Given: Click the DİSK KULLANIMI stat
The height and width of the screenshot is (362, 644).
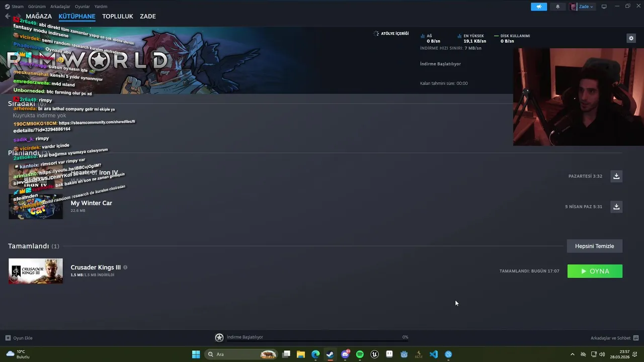Looking at the screenshot, I should pos(512,38).
